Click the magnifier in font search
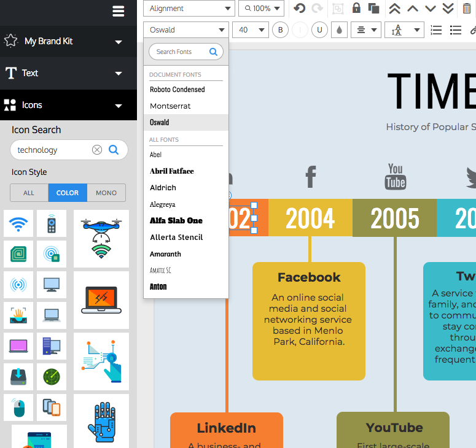 pyautogui.click(x=213, y=52)
